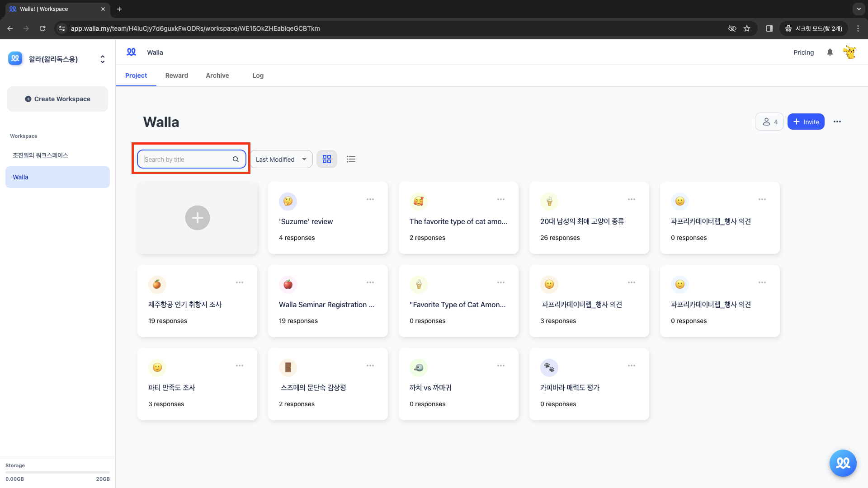Open a new browser tab
The image size is (868, 488).
click(119, 9)
